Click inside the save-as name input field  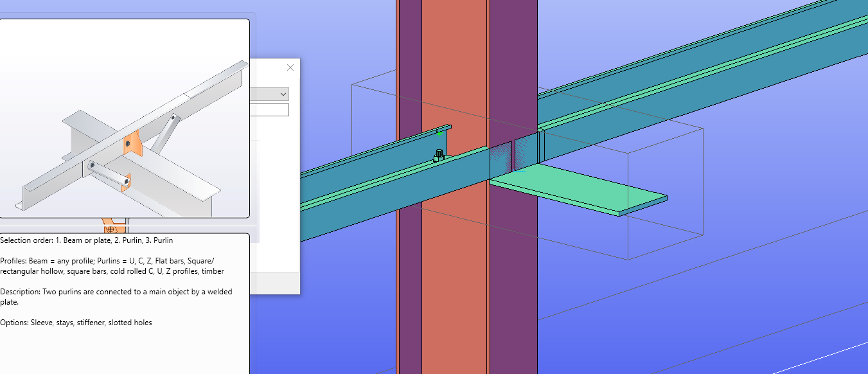(270, 109)
